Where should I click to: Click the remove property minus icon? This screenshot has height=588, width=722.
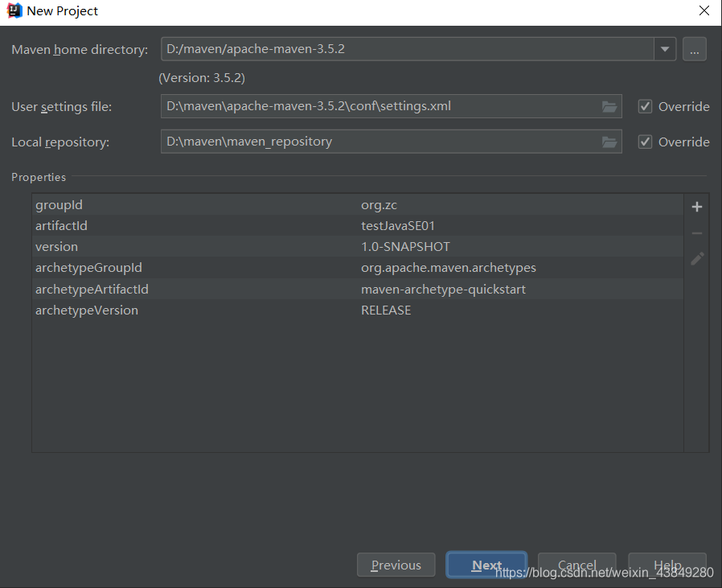pos(697,233)
